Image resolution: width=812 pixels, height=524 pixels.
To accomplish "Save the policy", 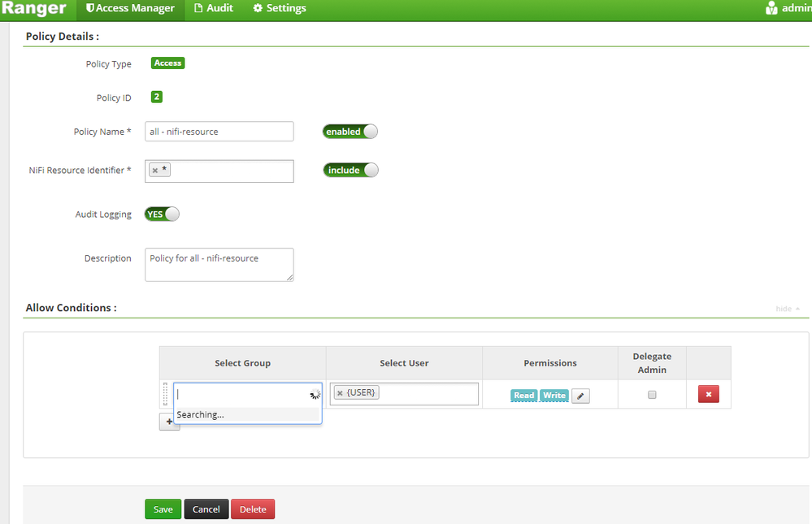I will pos(163,509).
